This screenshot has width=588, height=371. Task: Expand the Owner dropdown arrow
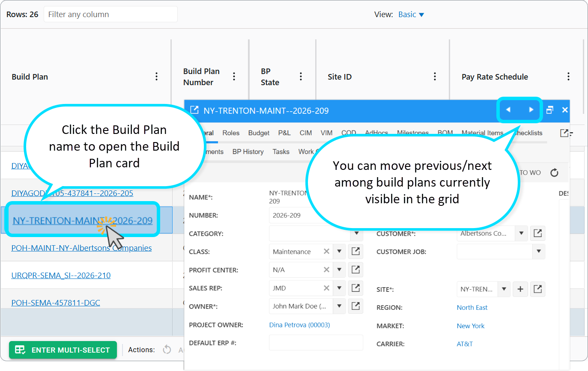(339, 306)
